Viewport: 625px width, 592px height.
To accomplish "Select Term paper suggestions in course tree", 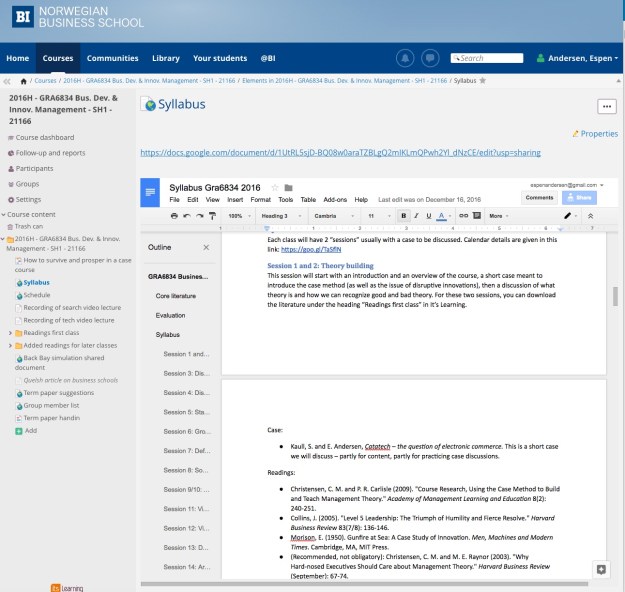I will [56, 393].
